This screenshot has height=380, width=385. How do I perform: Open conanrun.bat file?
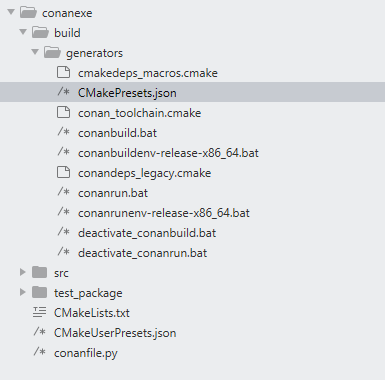113,193
